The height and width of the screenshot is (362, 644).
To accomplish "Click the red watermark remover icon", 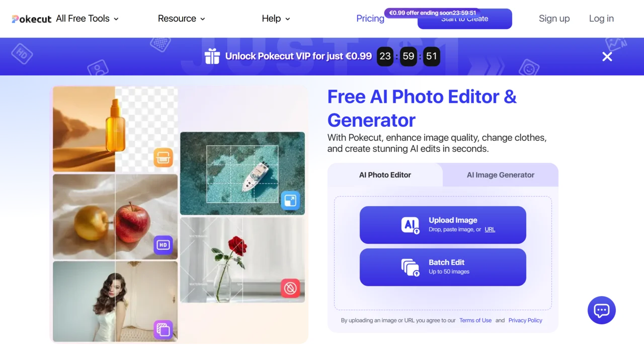I will [290, 288].
